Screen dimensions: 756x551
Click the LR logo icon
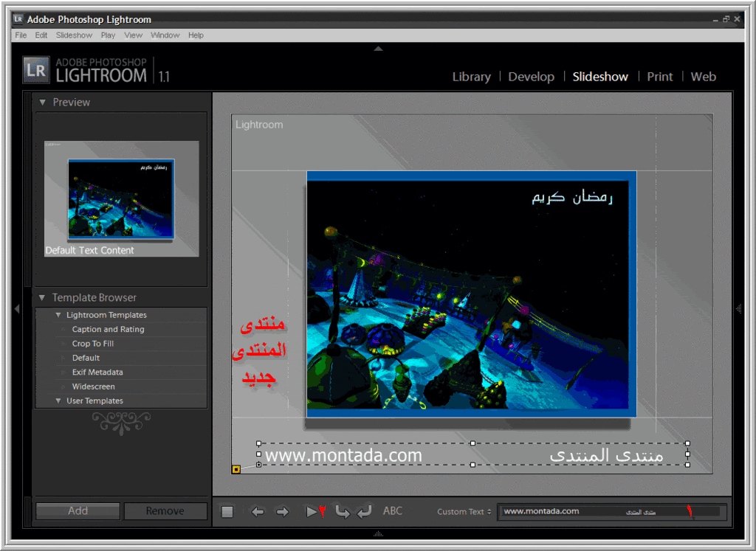(36, 70)
